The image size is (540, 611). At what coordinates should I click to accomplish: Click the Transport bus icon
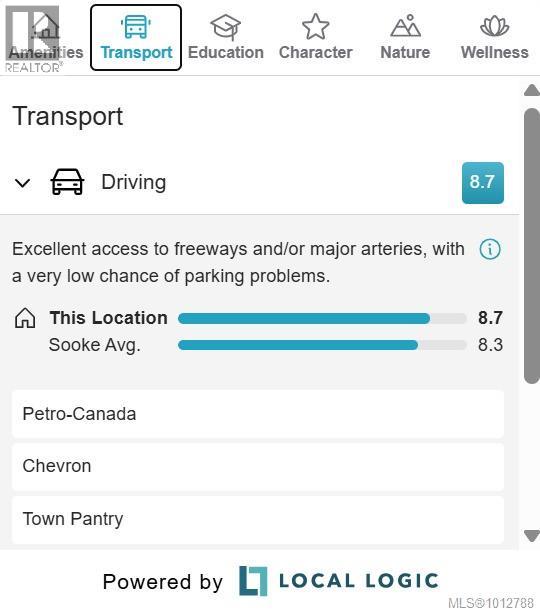coord(136,26)
